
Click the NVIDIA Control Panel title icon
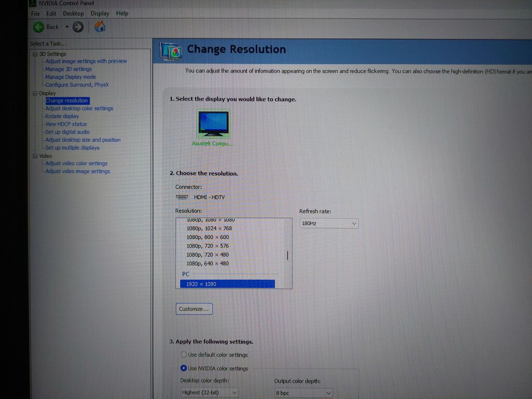click(x=32, y=3)
